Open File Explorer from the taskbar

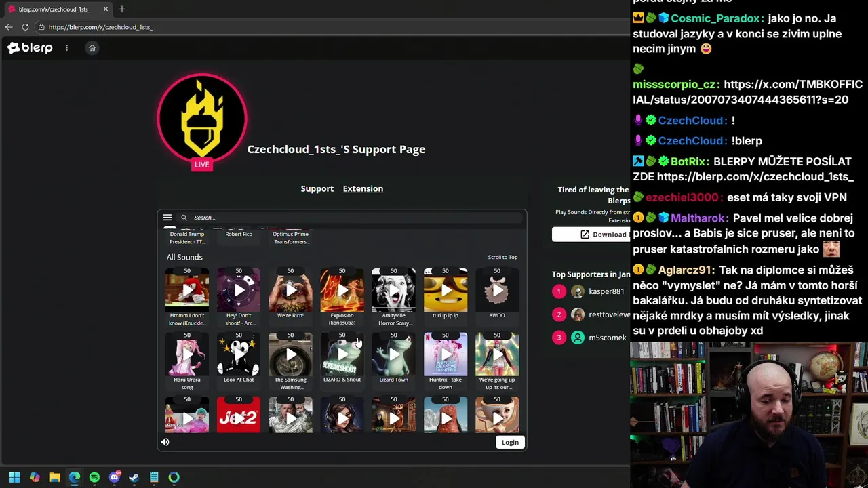[54, 477]
